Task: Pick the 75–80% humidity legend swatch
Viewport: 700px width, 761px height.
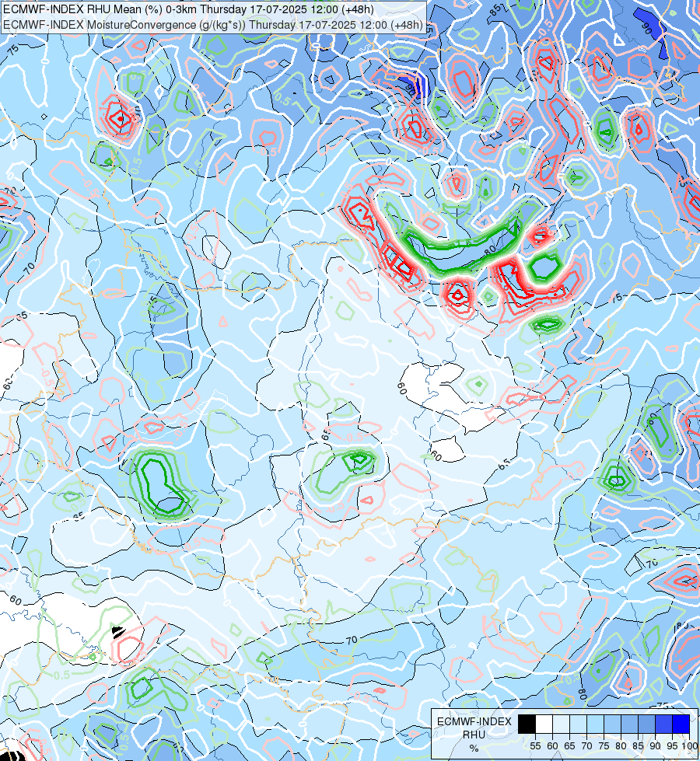Action: [612, 724]
